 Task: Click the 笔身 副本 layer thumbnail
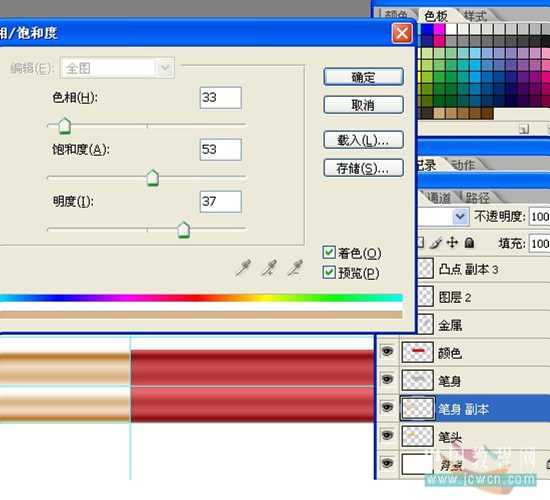click(x=417, y=408)
